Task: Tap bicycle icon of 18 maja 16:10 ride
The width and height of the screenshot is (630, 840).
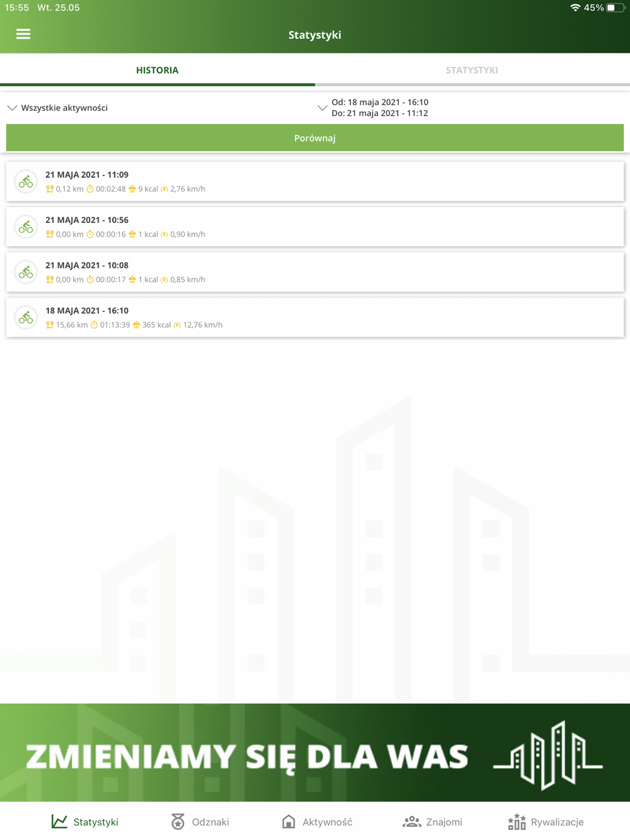Action: (26, 318)
